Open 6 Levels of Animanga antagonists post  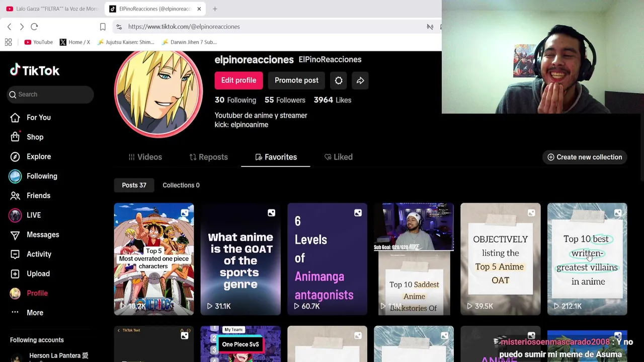[327, 259]
